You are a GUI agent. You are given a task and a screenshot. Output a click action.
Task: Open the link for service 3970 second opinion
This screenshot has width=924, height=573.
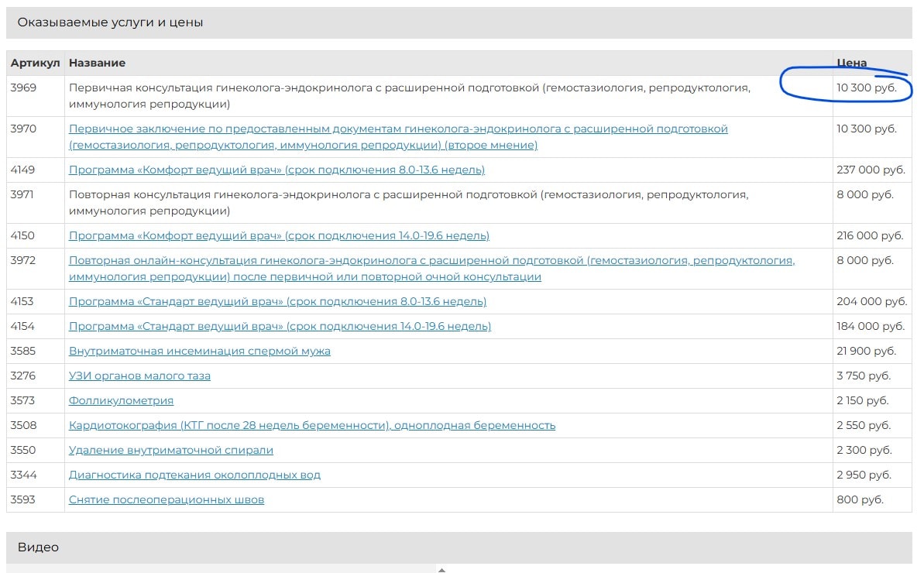coord(398,136)
